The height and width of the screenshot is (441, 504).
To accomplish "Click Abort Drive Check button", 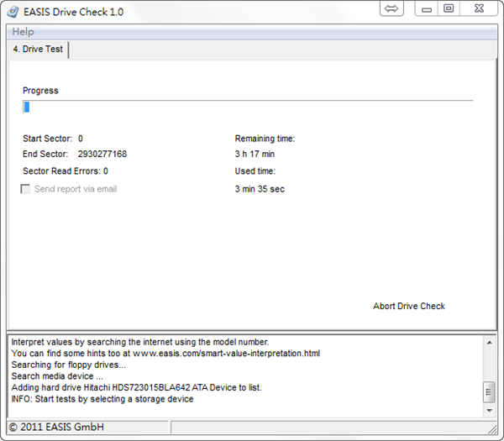I will click(408, 306).
